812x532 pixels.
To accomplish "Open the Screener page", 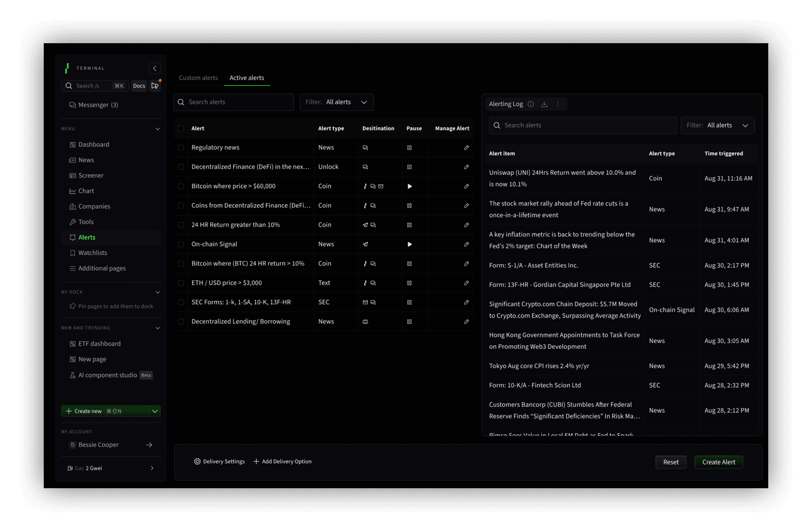I will click(86, 176).
